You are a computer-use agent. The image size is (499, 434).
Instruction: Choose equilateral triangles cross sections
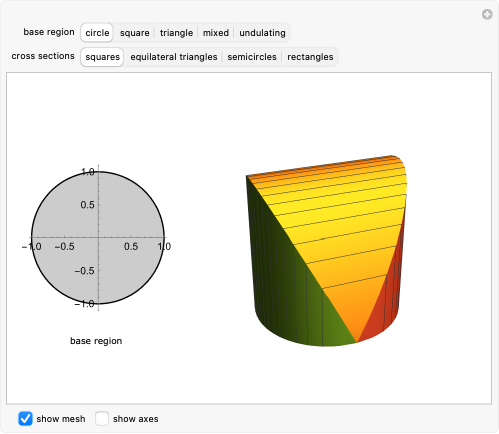pos(174,57)
